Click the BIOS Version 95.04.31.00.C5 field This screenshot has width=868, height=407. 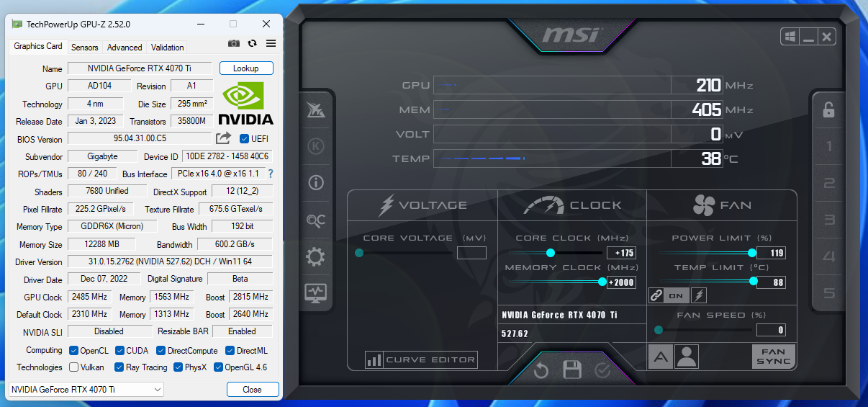(140, 138)
